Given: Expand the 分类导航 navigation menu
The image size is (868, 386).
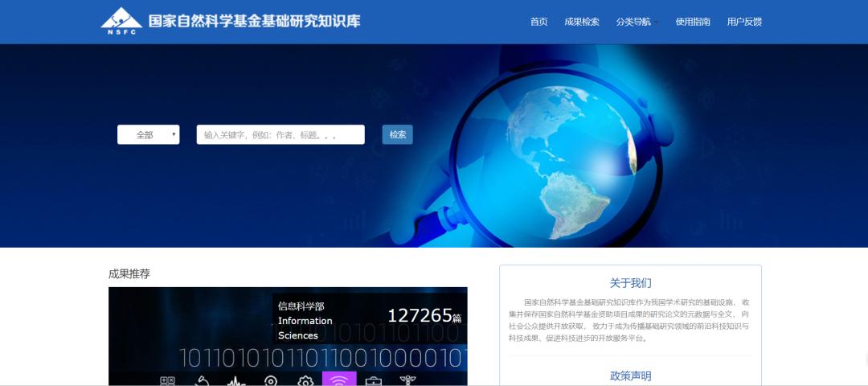Looking at the screenshot, I should [x=637, y=22].
